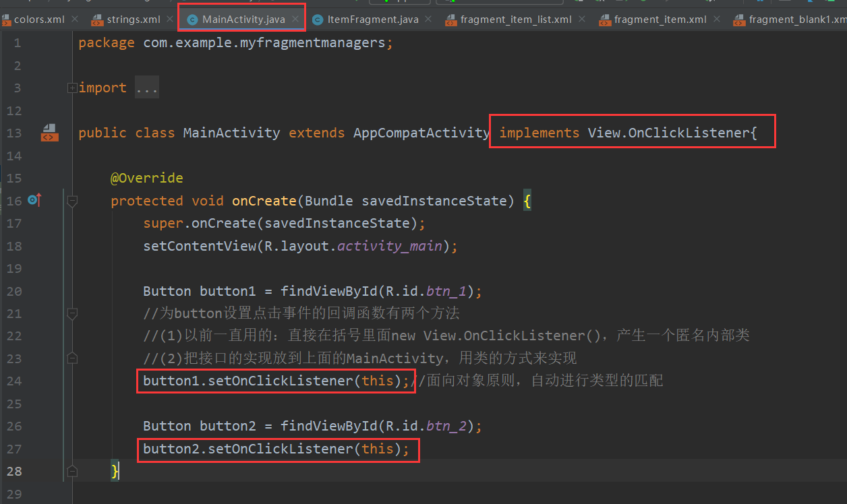Click AppCompatActivity in the class declaration
The height and width of the screenshot is (504, 847).
point(421,133)
